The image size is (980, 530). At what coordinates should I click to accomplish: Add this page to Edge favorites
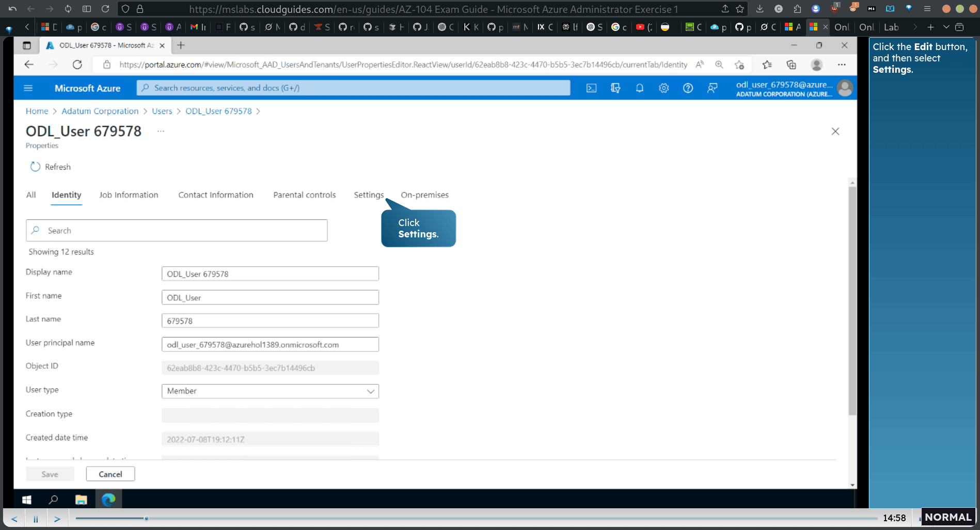(739, 65)
